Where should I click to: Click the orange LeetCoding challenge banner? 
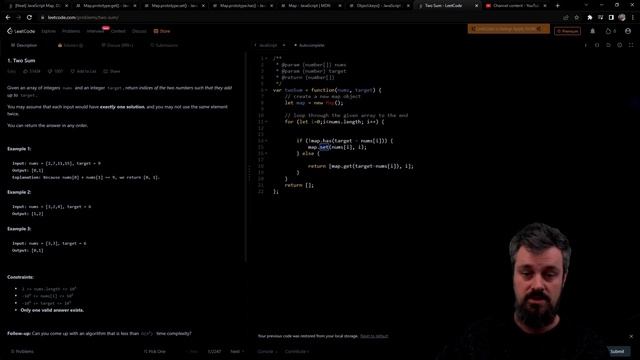coord(509,29)
